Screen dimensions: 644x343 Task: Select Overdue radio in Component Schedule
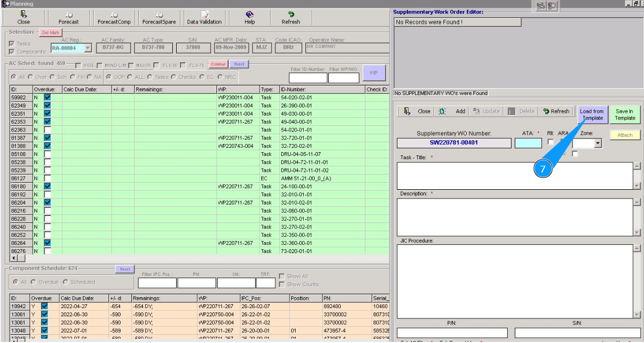click(33, 282)
